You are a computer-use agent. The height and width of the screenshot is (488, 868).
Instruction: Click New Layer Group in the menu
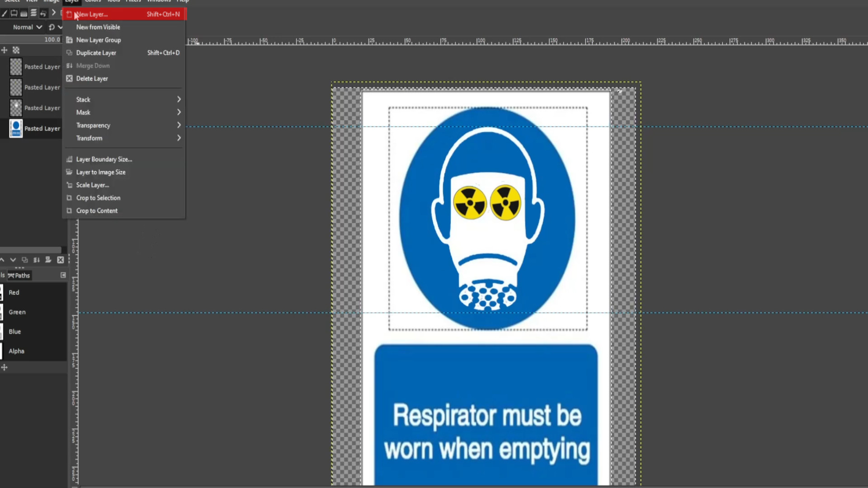pyautogui.click(x=124, y=40)
